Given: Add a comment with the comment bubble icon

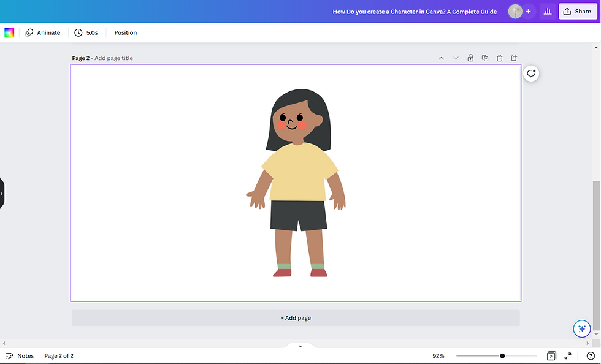Looking at the screenshot, I should click(531, 73).
